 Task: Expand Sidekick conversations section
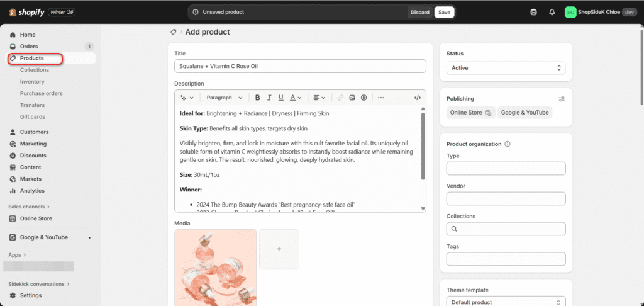(39, 284)
